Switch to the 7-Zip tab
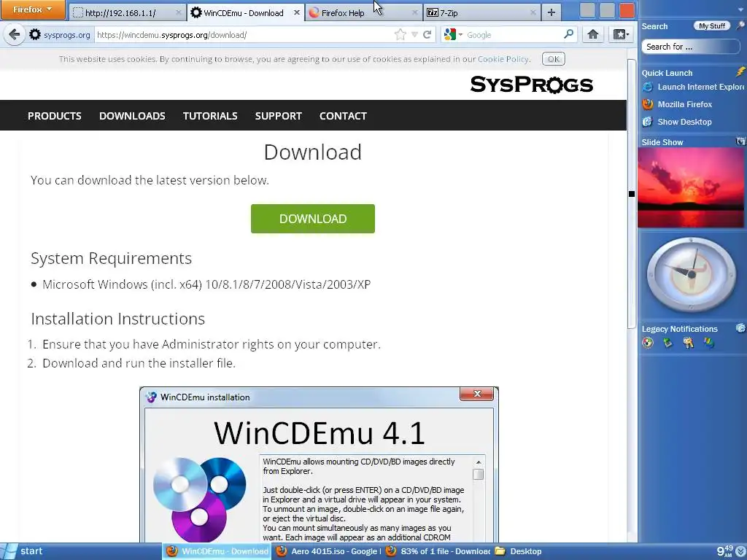747x560 pixels. point(481,13)
